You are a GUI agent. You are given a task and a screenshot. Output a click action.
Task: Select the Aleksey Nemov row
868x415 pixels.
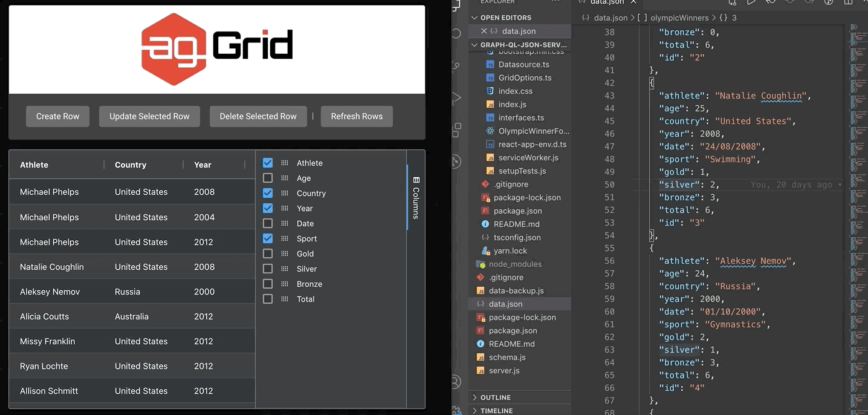[x=132, y=292]
